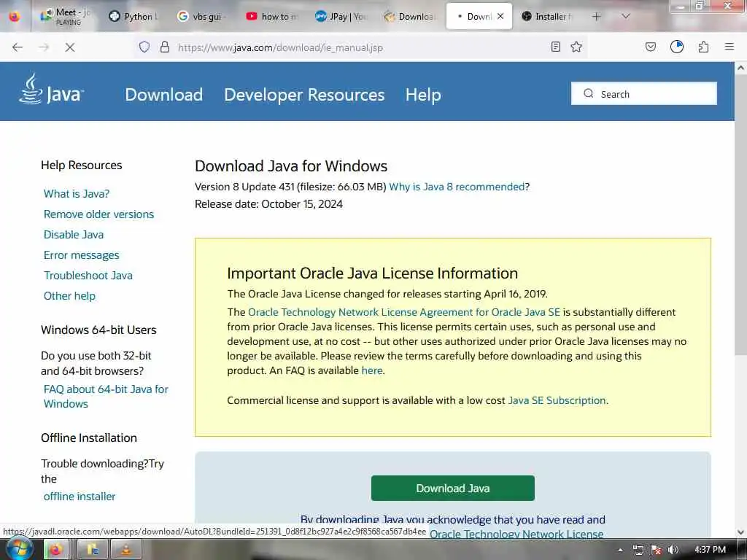Image resolution: width=747 pixels, height=560 pixels.
Task: Open the Pocket save icon
Action: (x=650, y=47)
